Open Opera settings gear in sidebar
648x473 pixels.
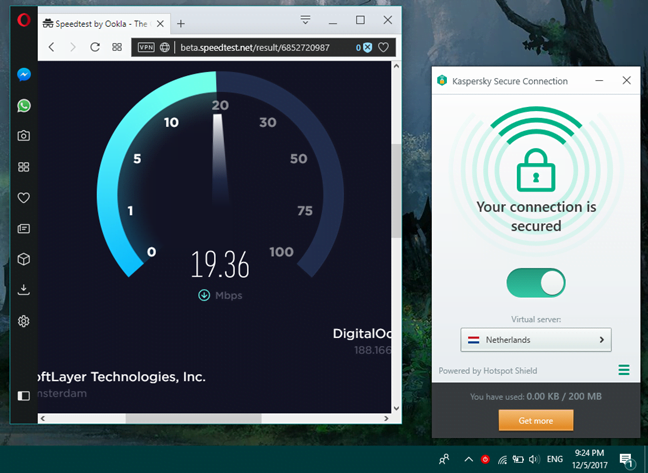pyautogui.click(x=24, y=321)
